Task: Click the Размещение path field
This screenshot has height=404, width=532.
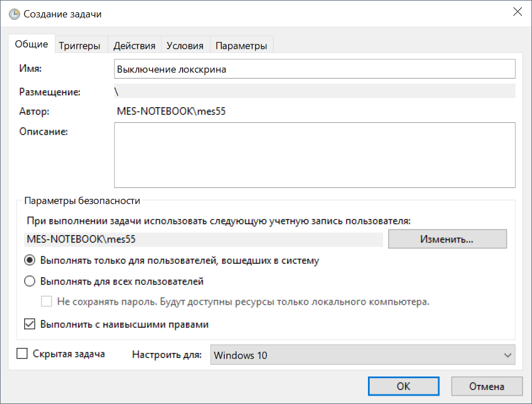Action: coord(315,91)
